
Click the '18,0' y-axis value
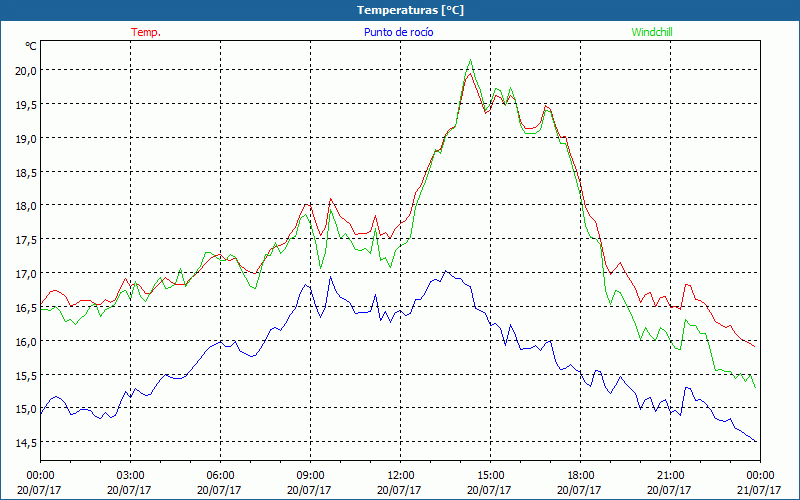(x=28, y=206)
